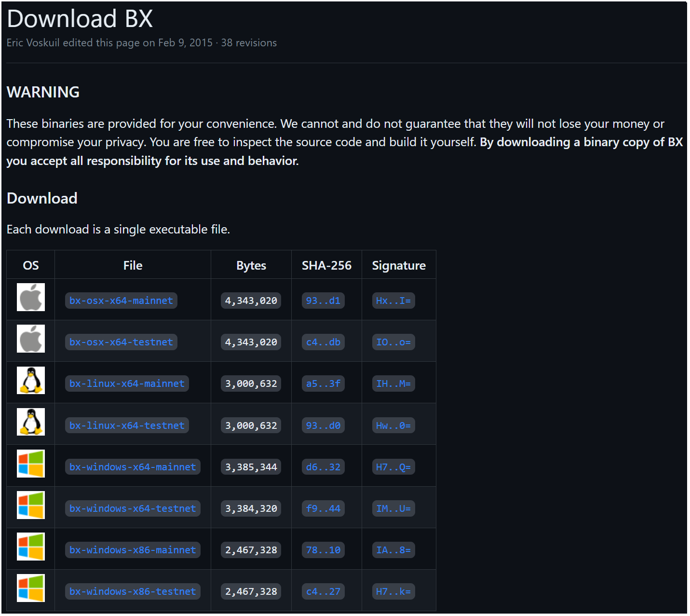The width and height of the screenshot is (690, 616).
Task: View the IH..M= signature
Action: (393, 383)
